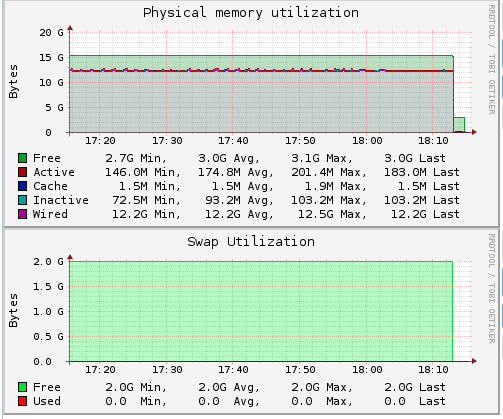Click the 17:30 marker on swap graph

coord(167,370)
